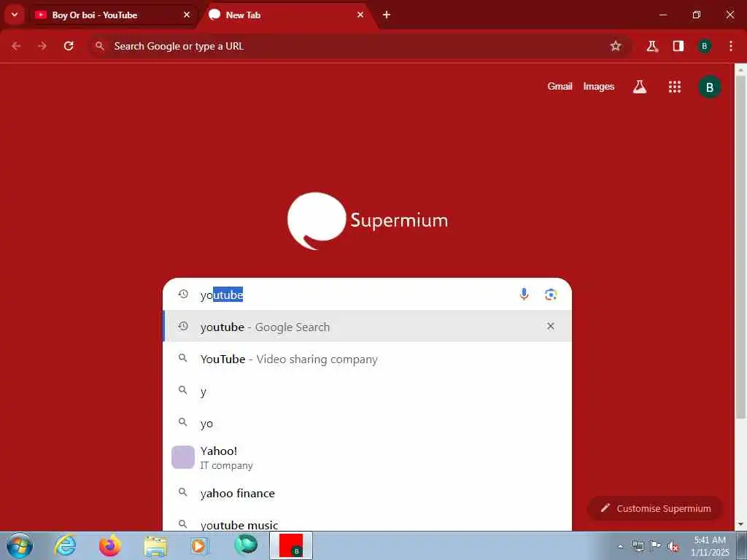Click the page vertical scrollbar
The width and height of the screenshot is (747, 560).
coord(741,248)
